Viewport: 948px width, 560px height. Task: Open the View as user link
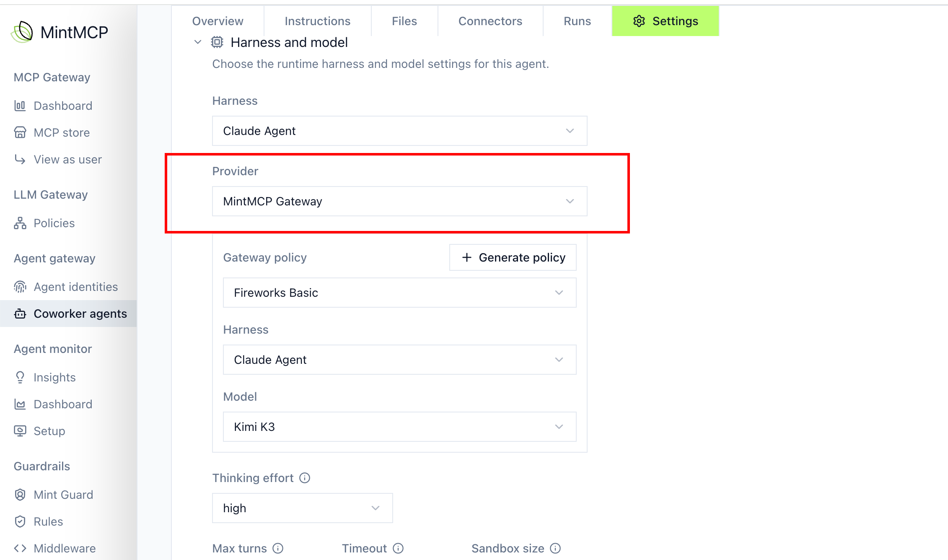coord(67,159)
